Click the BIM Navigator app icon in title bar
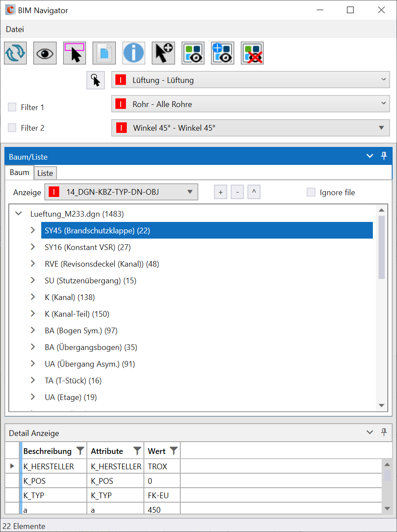397x532 pixels. point(10,10)
